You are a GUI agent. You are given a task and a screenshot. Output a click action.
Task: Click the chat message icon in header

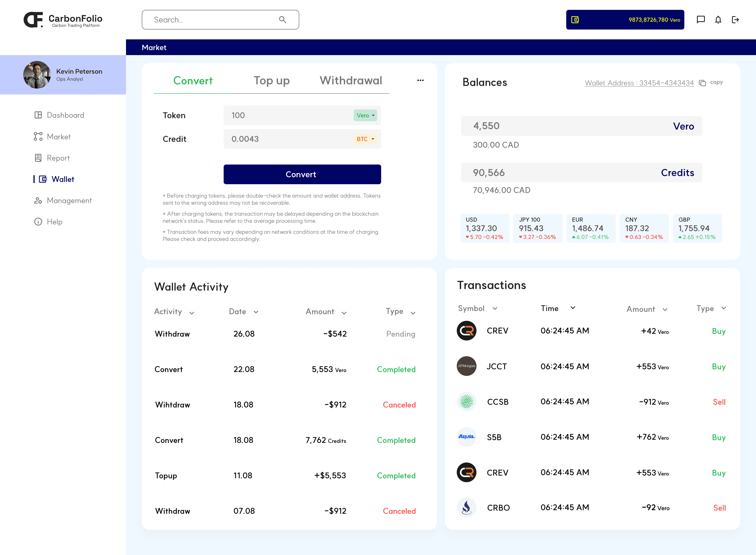[x=700, y=19]
